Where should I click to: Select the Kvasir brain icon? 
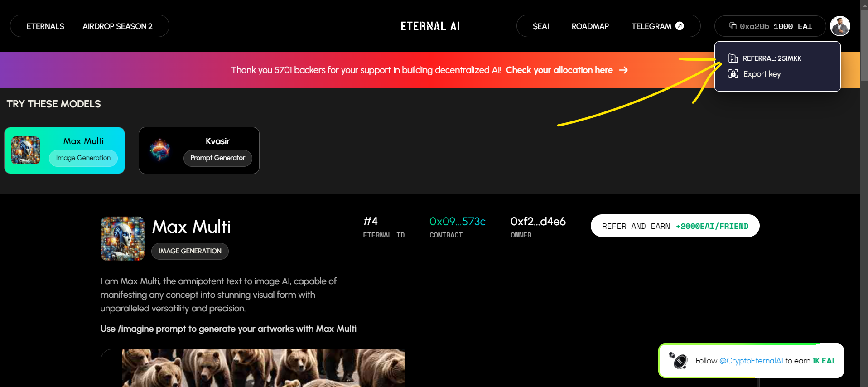(x=160, y=150)
